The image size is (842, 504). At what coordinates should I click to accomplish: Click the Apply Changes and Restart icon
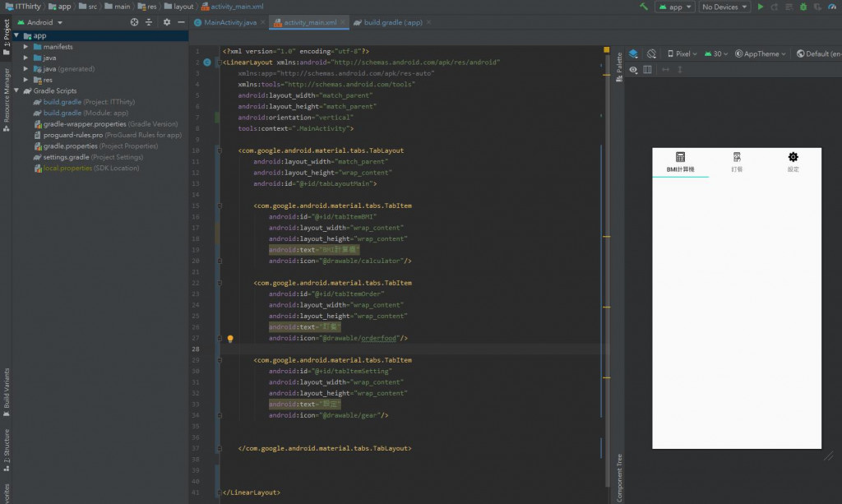coord(775,7)
